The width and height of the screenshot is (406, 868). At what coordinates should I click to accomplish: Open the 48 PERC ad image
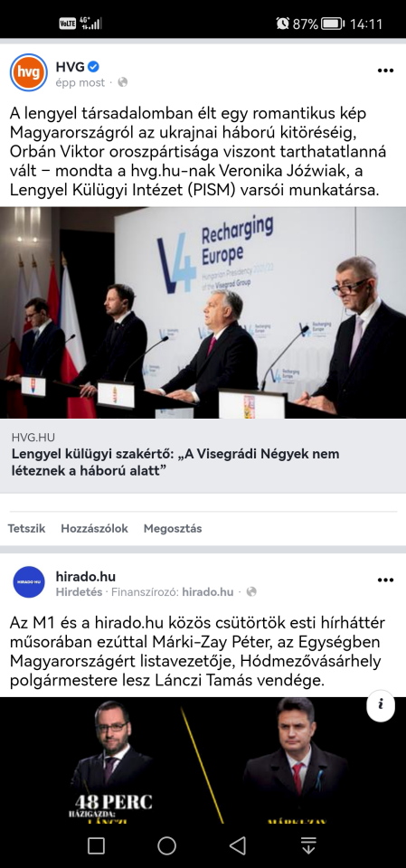click(x=203, y=760)
